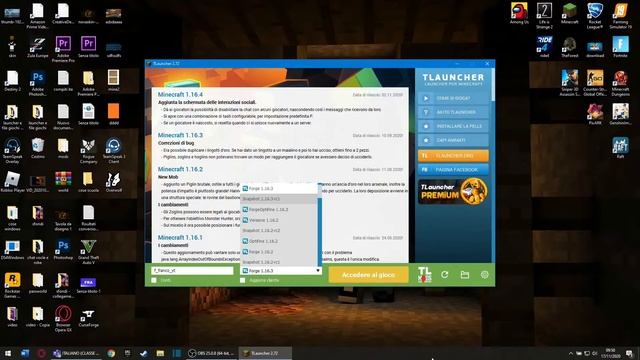Select Versione 1.16.2 from version list
Image resolution: width=640 pixels, height=360 pixels.
[x=279, y=220]
